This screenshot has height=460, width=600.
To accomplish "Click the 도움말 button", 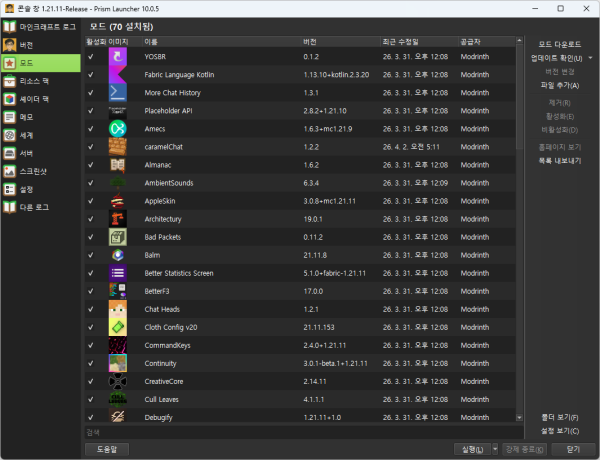I will 107,449.
